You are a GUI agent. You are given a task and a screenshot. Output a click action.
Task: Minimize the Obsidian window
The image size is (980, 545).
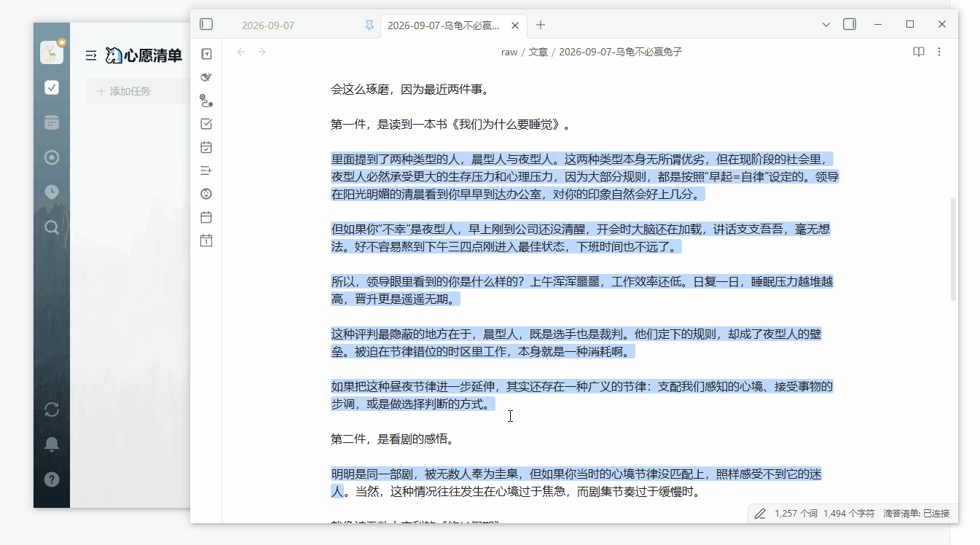(x=878, y=25)
